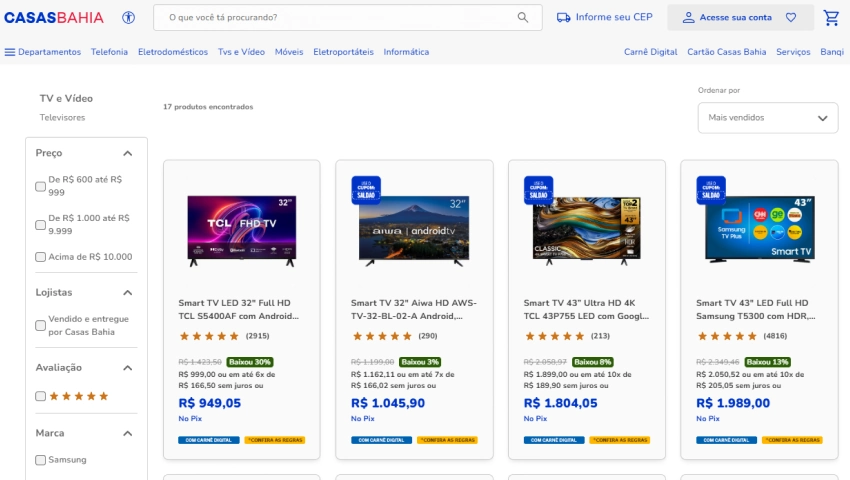Click the user account icon

(x=688, y=17)
